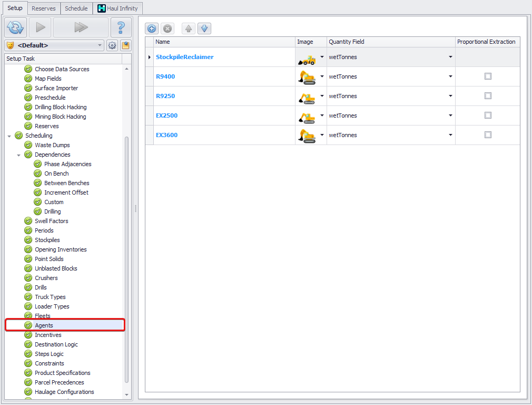
Task: Select Waste Dumps setup task
Action: click(x=52, y=145)
